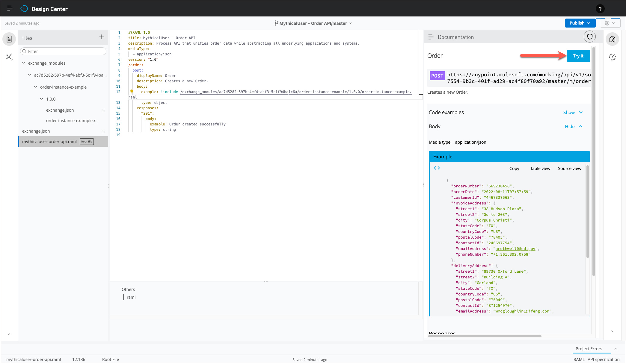The image size is (626, 364).
Task: Add a new file with plus icon
Action: pyautogui.click(x=102, y=37)
